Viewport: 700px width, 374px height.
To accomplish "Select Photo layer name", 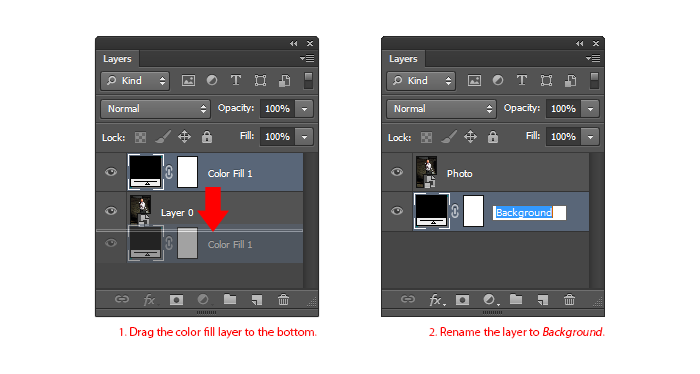I will pyautogui.click(x=459, y=173).
